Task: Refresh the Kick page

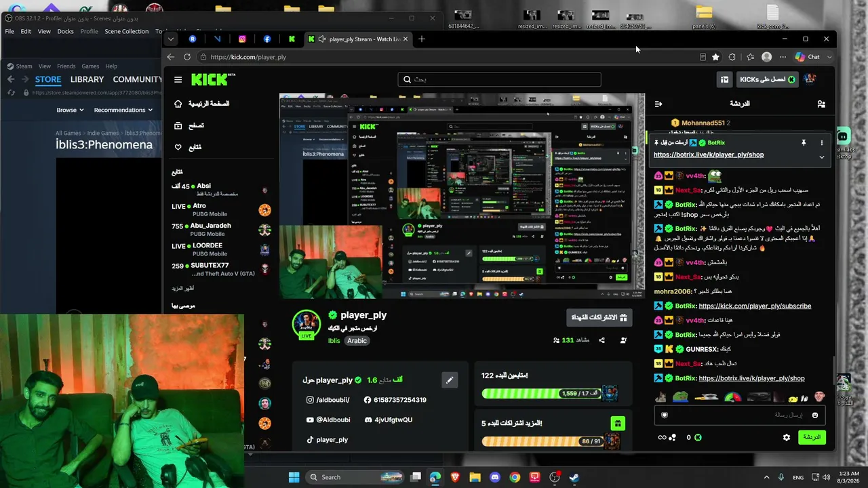Action: (187, 57)
